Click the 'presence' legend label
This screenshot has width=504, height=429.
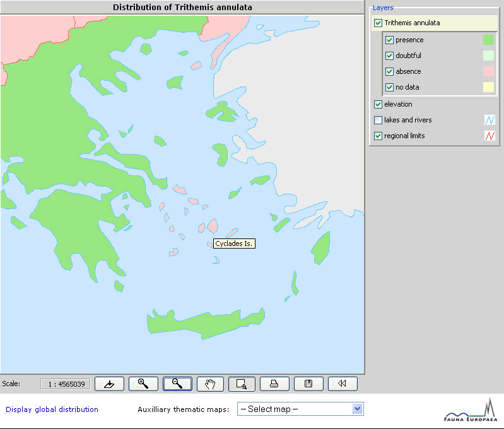409,40
